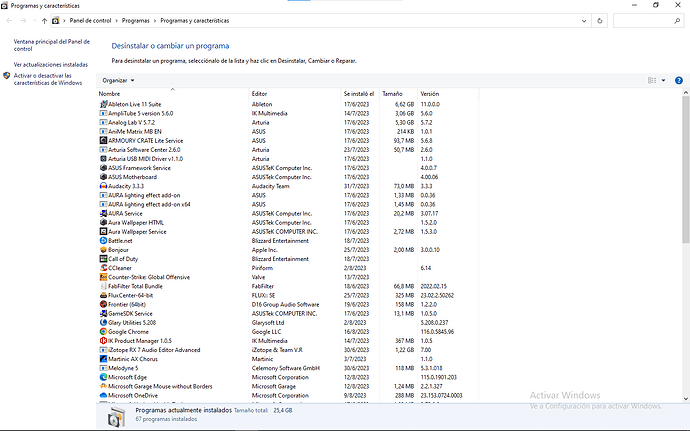Expand the address bar history dropdown
The image size is (690, 431).
pyautogui.click(x=584, y=21)
